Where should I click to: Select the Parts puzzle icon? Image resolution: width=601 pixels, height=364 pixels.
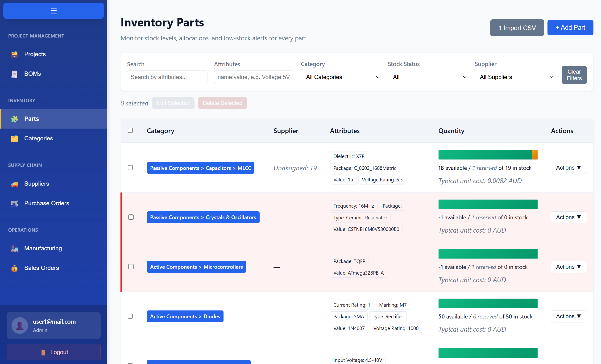[14, 119]
